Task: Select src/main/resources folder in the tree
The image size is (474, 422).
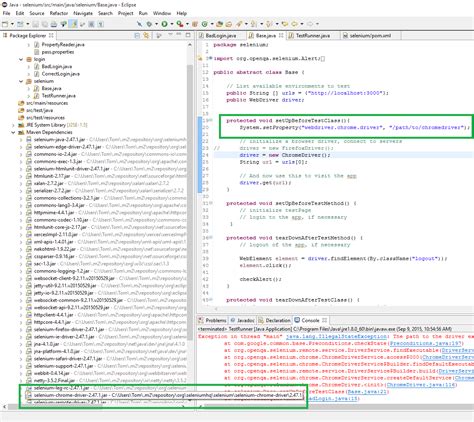Action: pyautogui.click(x=47, y=103)
